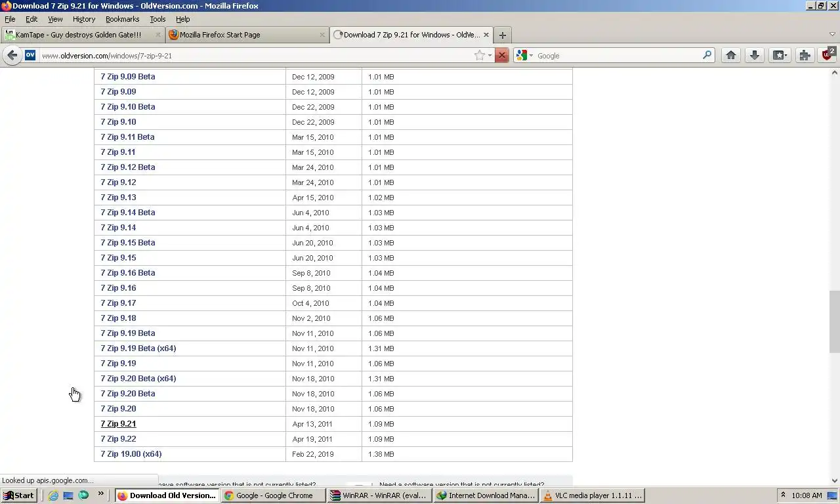
Task: Open a new tab with the plus button
Action: pos(502,35)
